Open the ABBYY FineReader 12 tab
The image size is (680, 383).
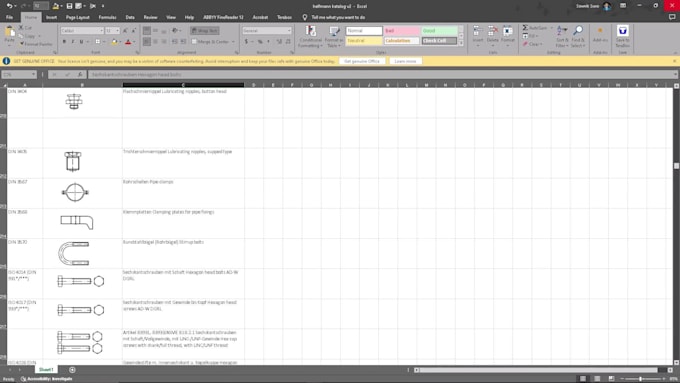click(x=223, y=17)
